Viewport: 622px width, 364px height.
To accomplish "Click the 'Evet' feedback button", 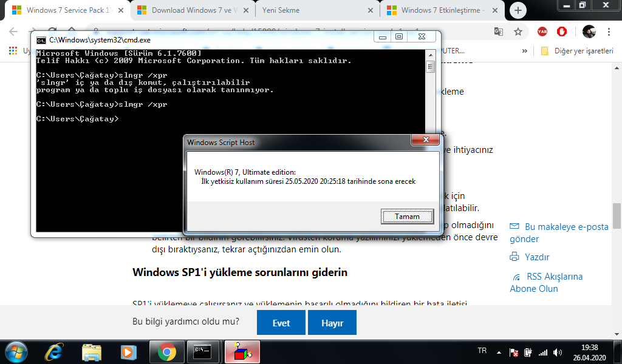I will tap(281, 322).
